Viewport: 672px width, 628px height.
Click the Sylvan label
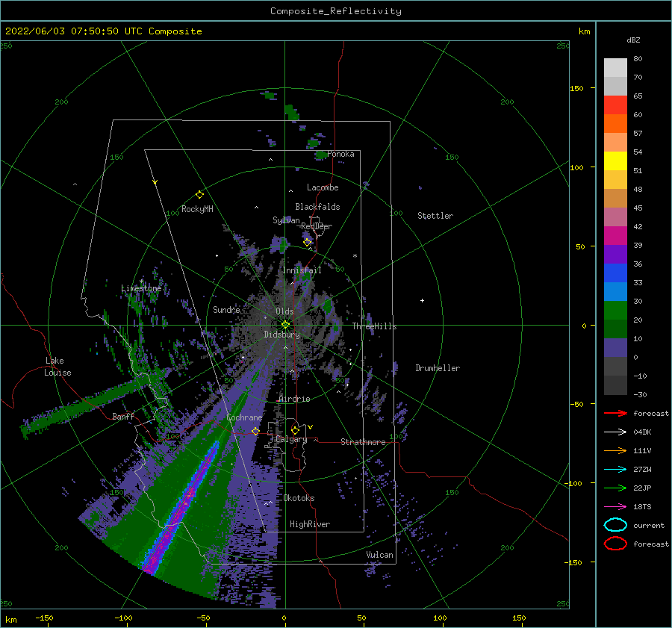[286, 220]
